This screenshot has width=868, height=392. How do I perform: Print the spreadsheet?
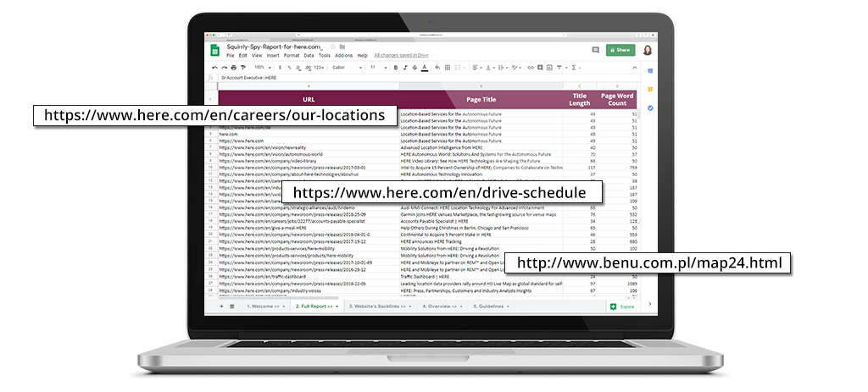[234, 68]
